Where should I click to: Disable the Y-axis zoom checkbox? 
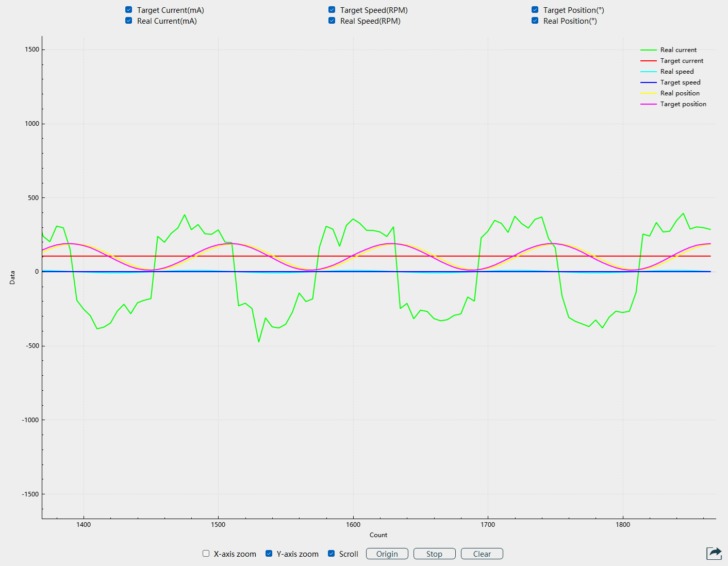pyautogui.click(x=269, y=554)
